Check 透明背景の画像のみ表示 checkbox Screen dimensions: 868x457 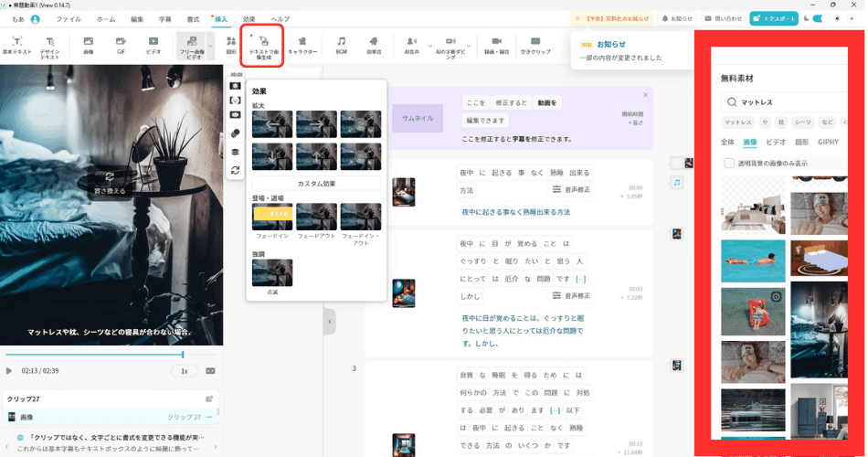(729, 163)
